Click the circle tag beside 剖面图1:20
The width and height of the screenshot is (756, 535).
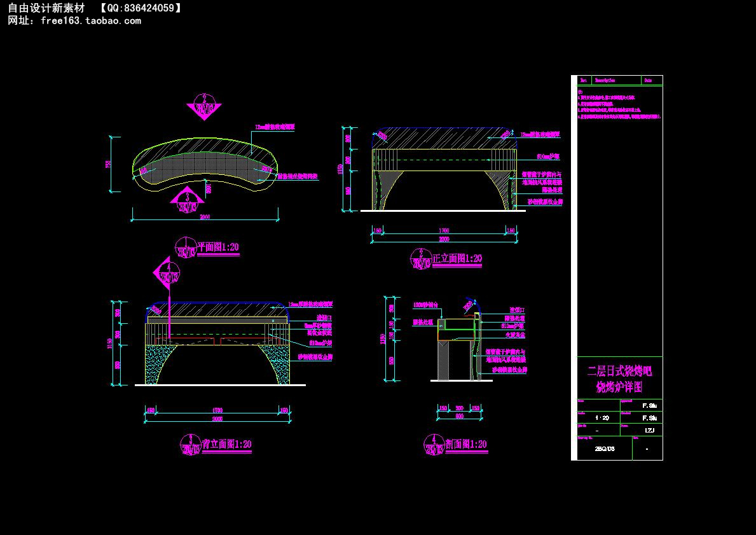click(x=434, y=445)
